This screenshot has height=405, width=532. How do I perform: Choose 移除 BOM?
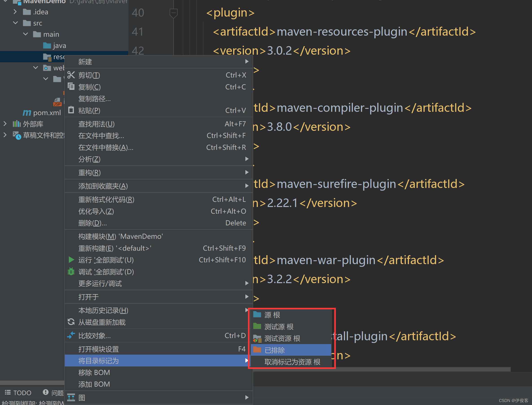(159, 373)
